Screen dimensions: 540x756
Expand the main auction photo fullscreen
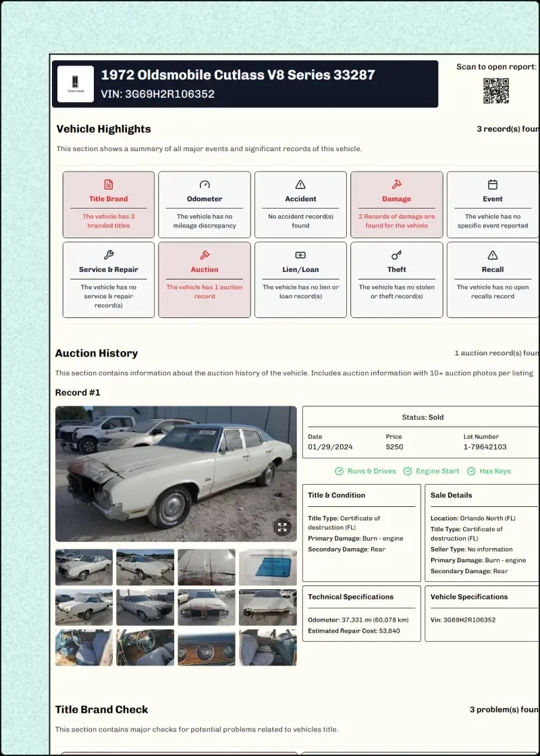[282, 527]
